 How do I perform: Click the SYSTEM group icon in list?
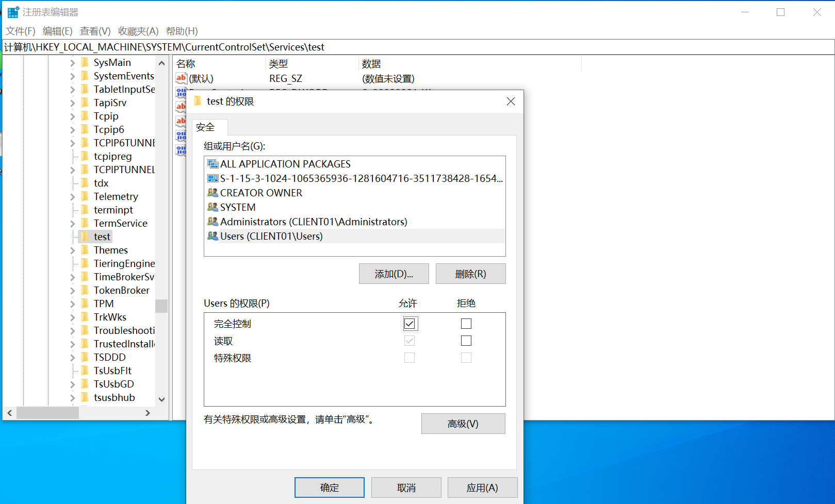click(212, 207)
